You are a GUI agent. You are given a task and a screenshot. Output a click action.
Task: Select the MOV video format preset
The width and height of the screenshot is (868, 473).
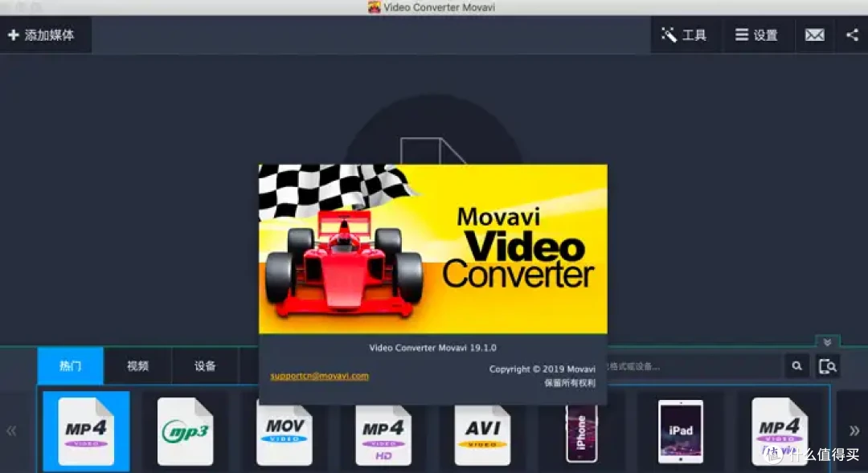pos(284,434)
